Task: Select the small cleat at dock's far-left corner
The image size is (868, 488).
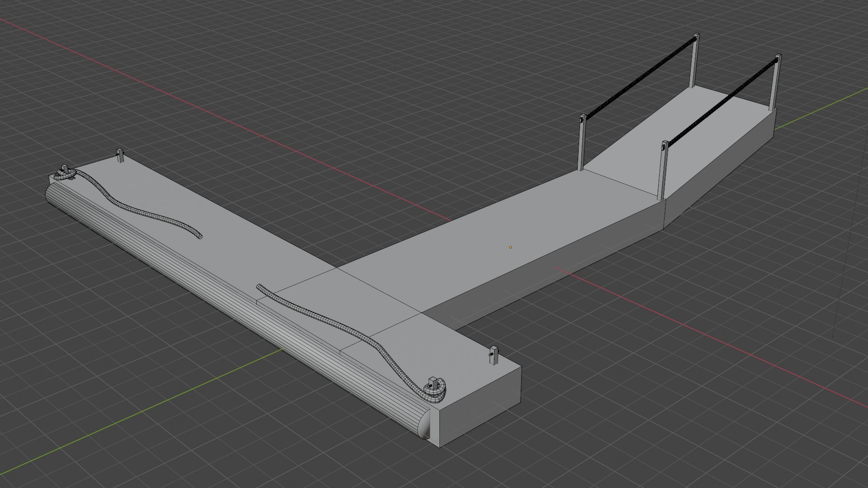Action: [120, 155]
